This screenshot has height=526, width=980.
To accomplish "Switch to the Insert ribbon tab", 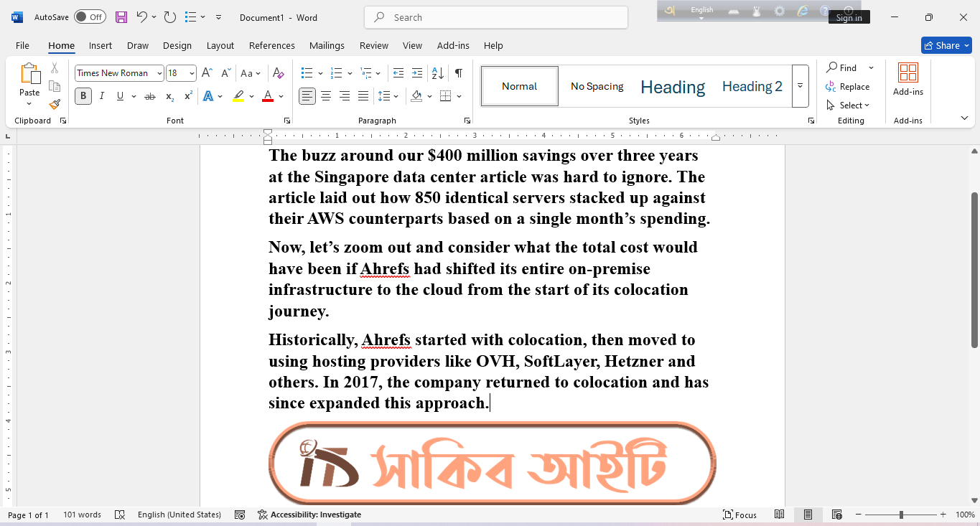I will [100, 45].
